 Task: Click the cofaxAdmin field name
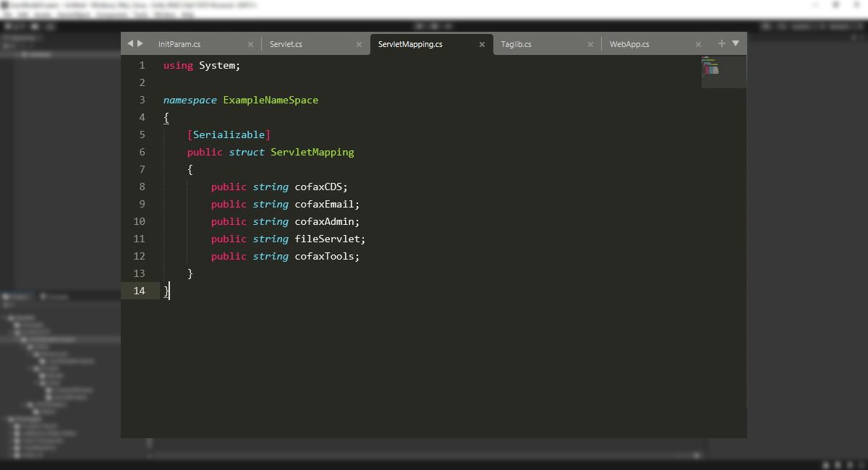coord(324,221)
